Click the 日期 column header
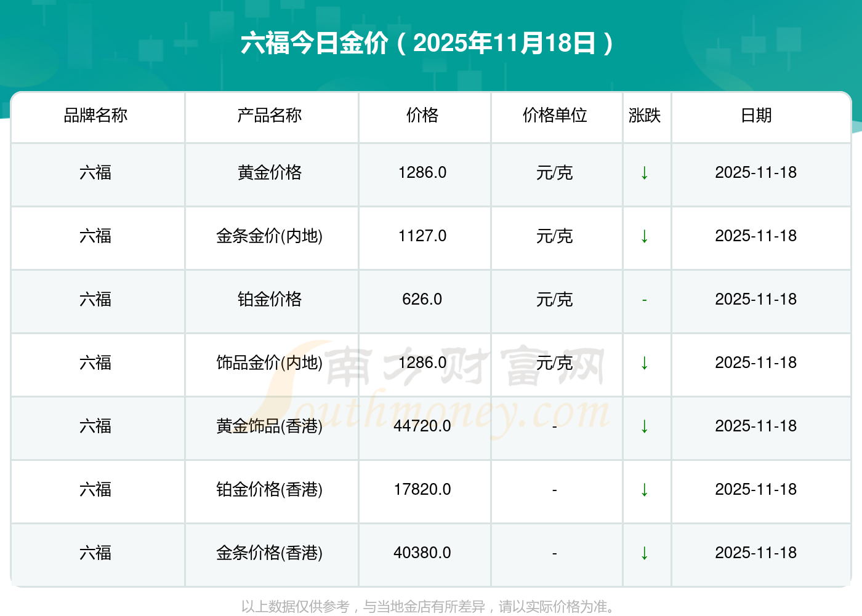 (756, 115)
